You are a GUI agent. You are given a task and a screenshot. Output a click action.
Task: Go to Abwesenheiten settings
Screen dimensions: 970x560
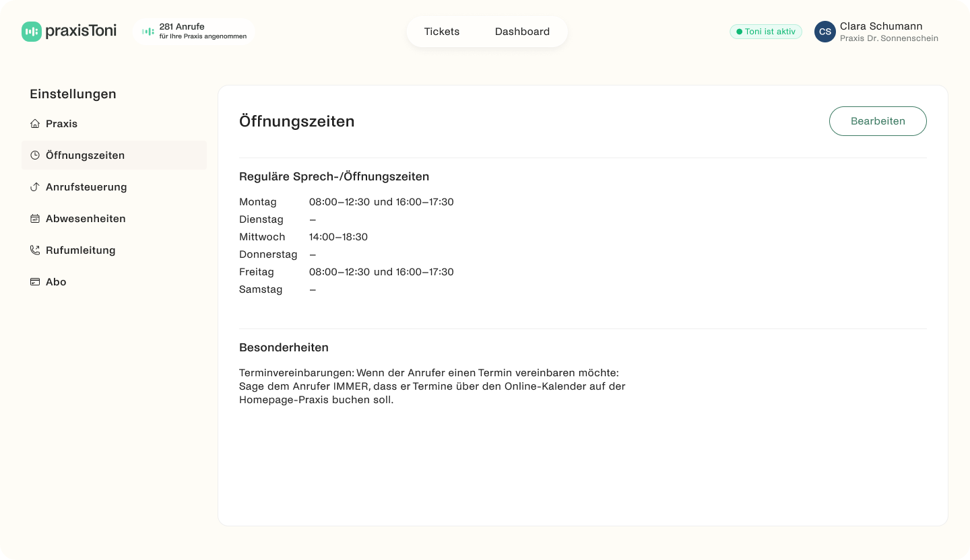point(86,219)
